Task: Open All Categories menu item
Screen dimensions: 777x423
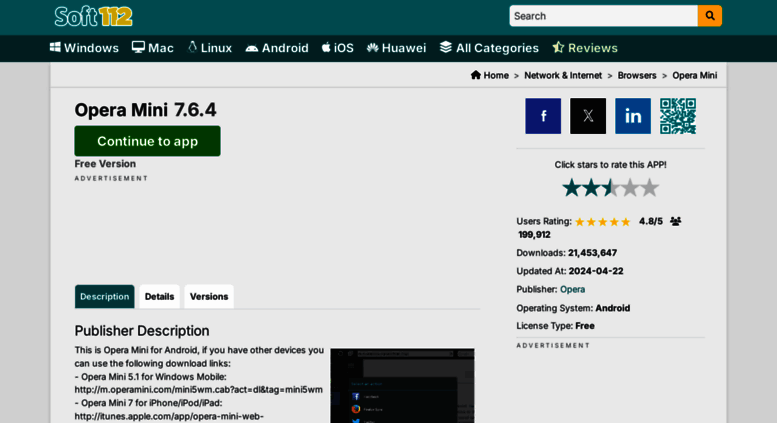Action: (x=489, y=48)
